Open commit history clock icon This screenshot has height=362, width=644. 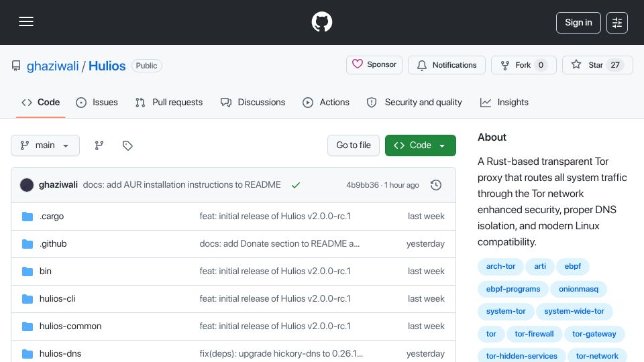coord(436,185)
